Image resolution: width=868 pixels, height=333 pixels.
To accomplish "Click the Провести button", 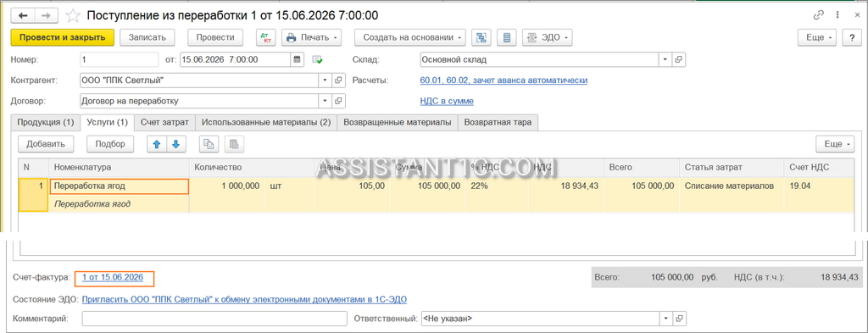I will coord(215,37).
